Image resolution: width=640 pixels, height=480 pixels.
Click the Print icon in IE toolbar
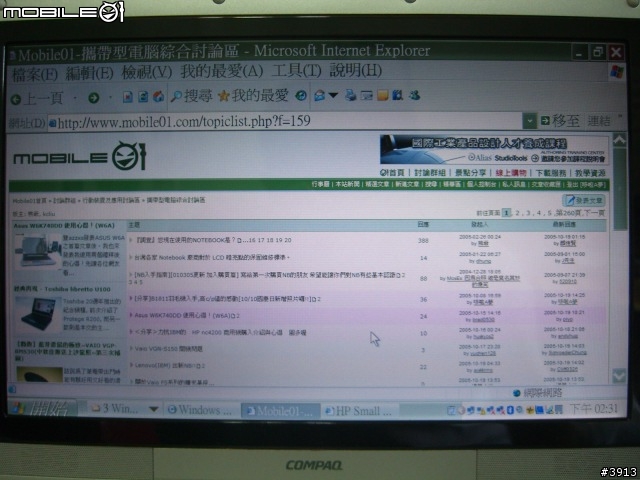point(350,96)
